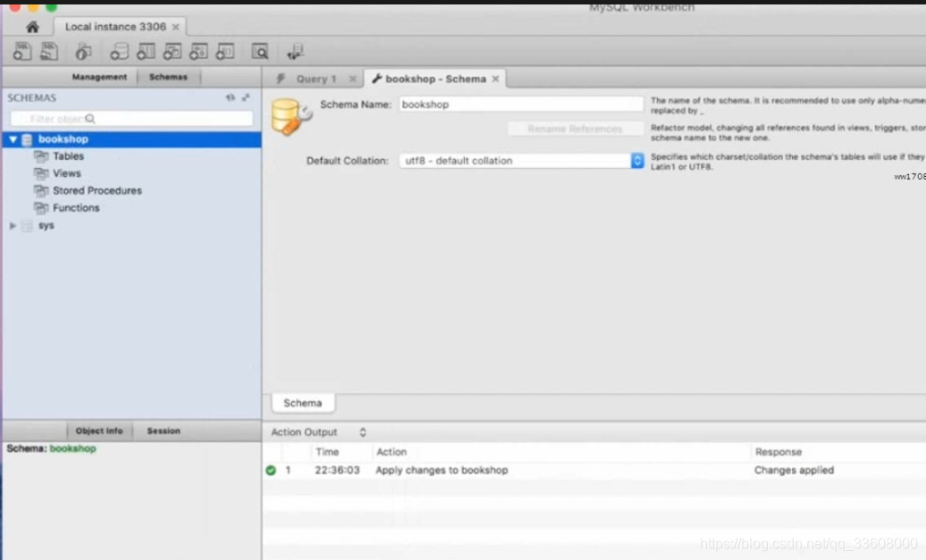The height and width of the screenshot is (560, 926).
Task: Click the green bookshop link in Object Info
Action: (72, 448)
